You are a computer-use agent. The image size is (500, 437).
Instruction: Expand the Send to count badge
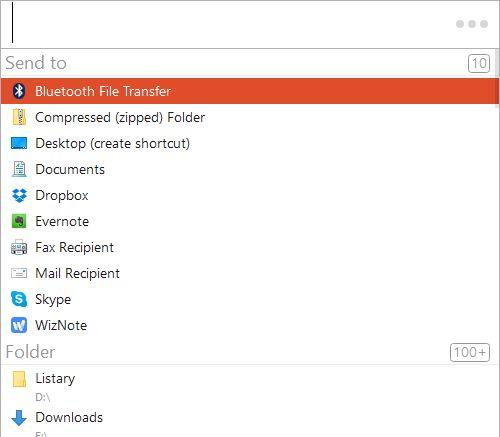click(479, 63)
